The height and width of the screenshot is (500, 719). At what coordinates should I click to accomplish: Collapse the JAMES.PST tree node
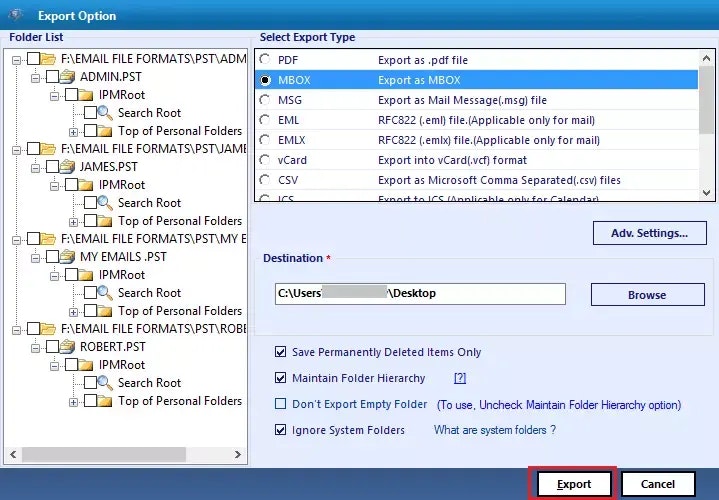coord(35,168)
